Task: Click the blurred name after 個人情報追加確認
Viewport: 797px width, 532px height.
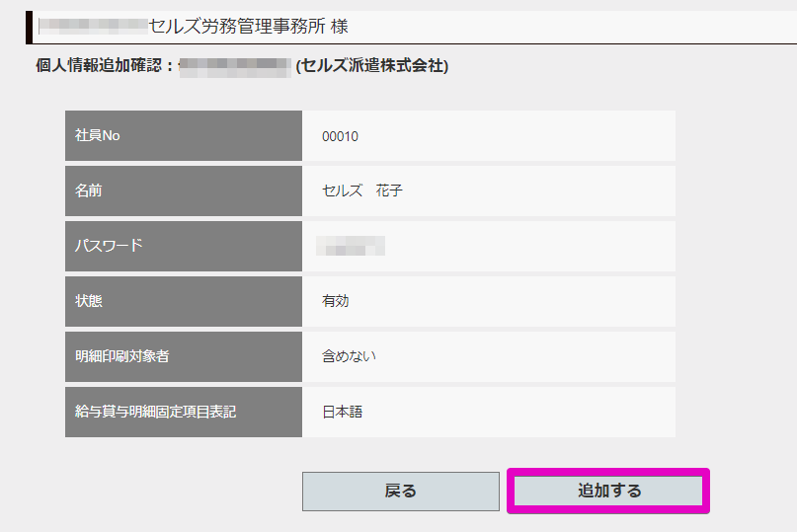Action: [235, 67]
